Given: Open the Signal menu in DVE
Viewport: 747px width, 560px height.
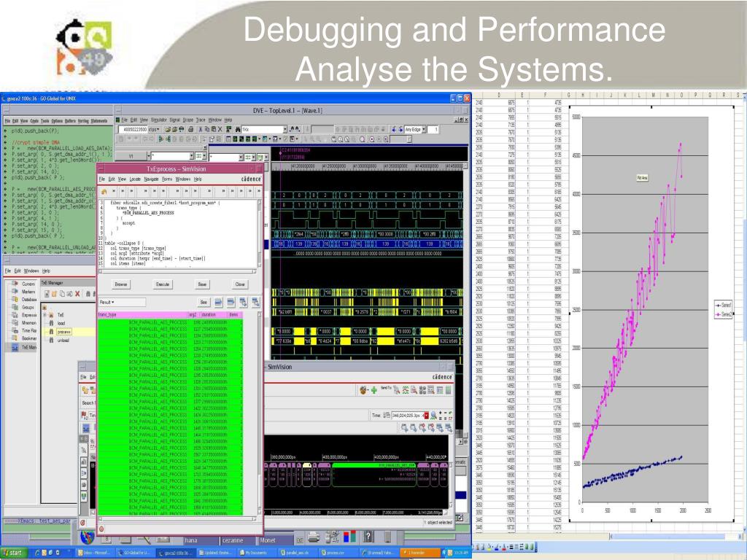Looking at the screenshot, I should (x=175, y=120).
